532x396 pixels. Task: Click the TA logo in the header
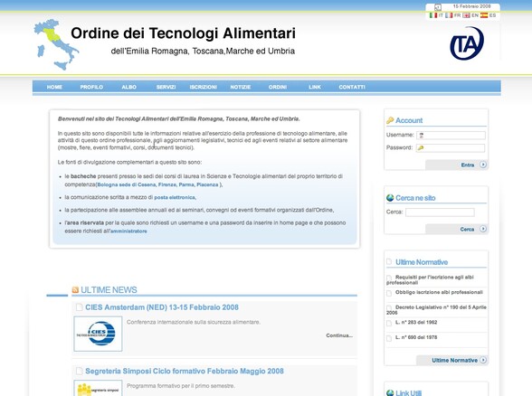[x=467, y=43]
